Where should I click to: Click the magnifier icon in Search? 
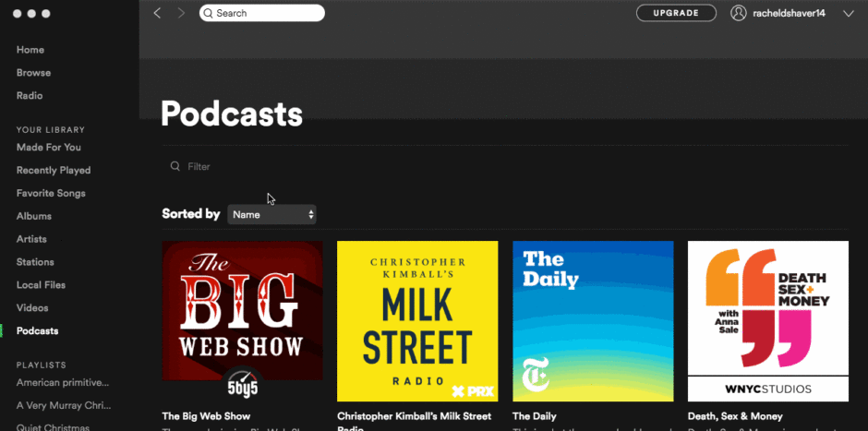click(x=208, y=13)
